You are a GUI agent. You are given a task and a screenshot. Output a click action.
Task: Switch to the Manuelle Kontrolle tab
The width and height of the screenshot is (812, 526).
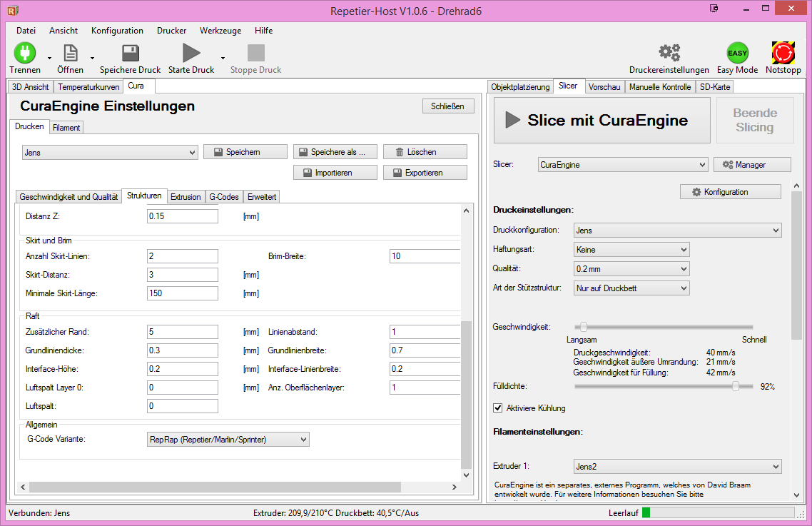[x=660, y=86]
